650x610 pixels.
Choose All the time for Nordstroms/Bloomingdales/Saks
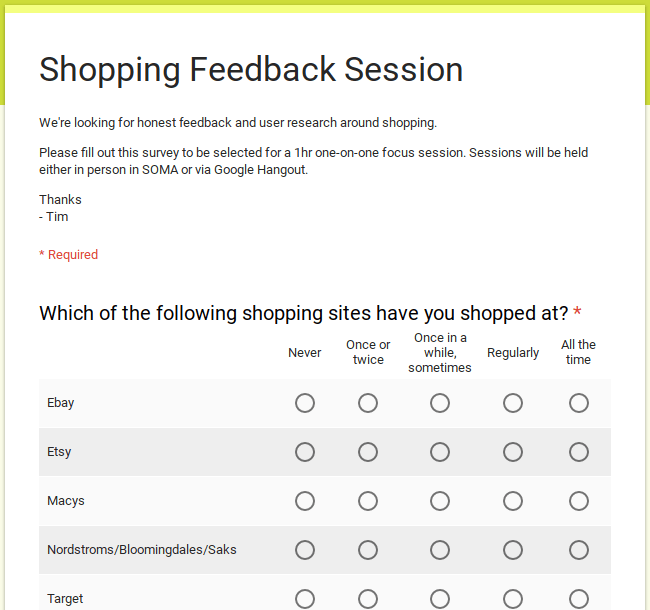579,550
